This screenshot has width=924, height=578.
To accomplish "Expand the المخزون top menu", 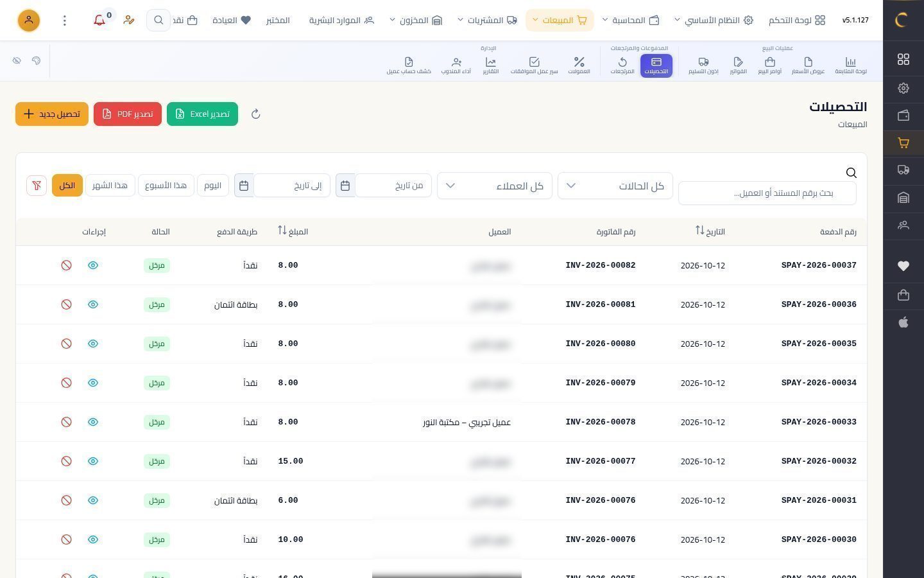I will 416,21.
